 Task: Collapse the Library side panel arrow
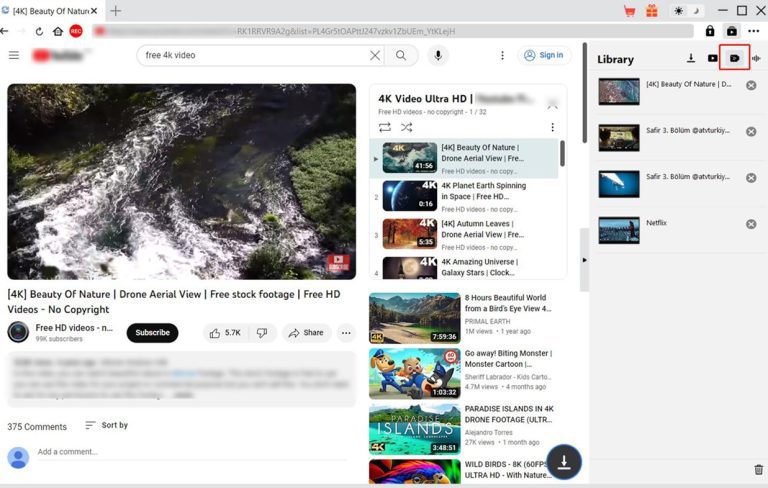585,259
